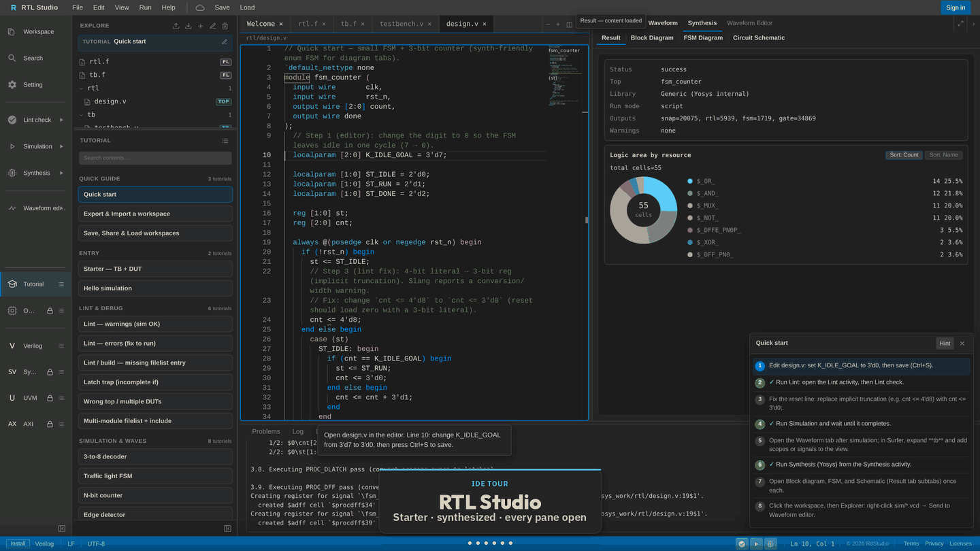Click the list icon beside the TUTORIAL heading
980x551 pixels.
pyautogui.click(x=225, y=141)
